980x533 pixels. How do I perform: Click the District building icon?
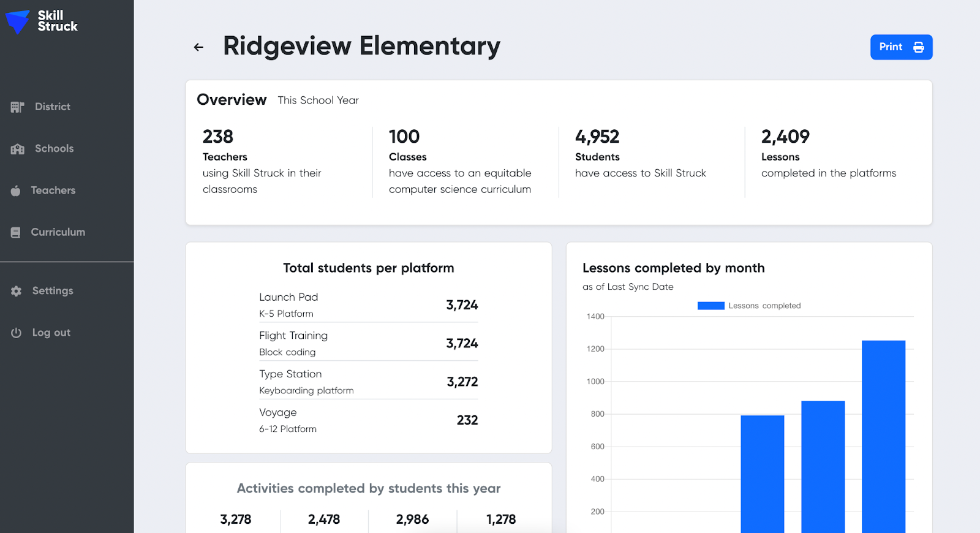(17, 107)
